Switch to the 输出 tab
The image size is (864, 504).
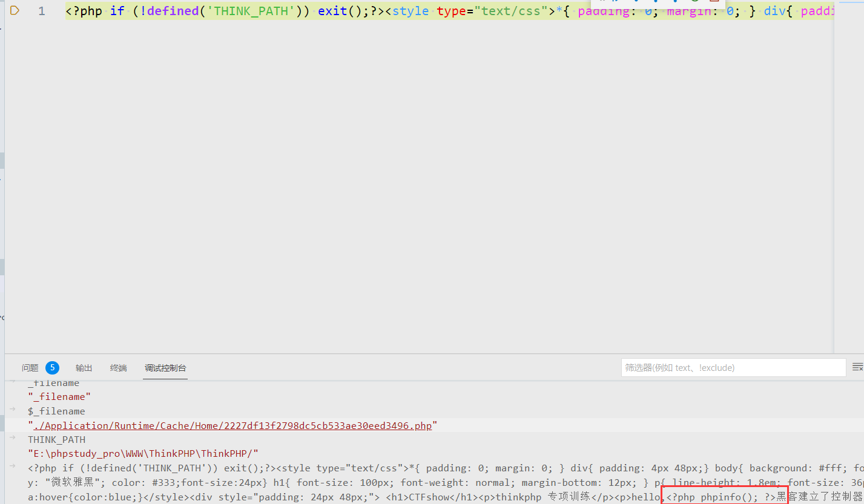(x=84, y=368)
